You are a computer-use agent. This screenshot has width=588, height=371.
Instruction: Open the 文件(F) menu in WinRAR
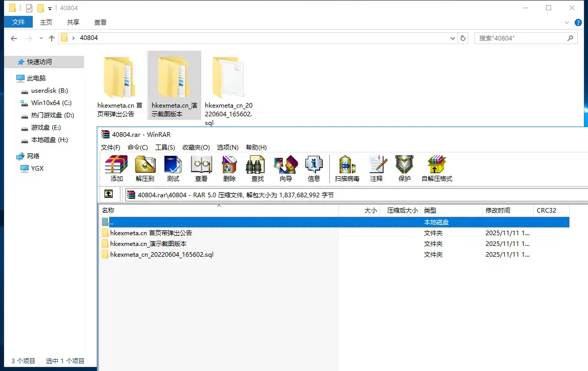(110, 147)
